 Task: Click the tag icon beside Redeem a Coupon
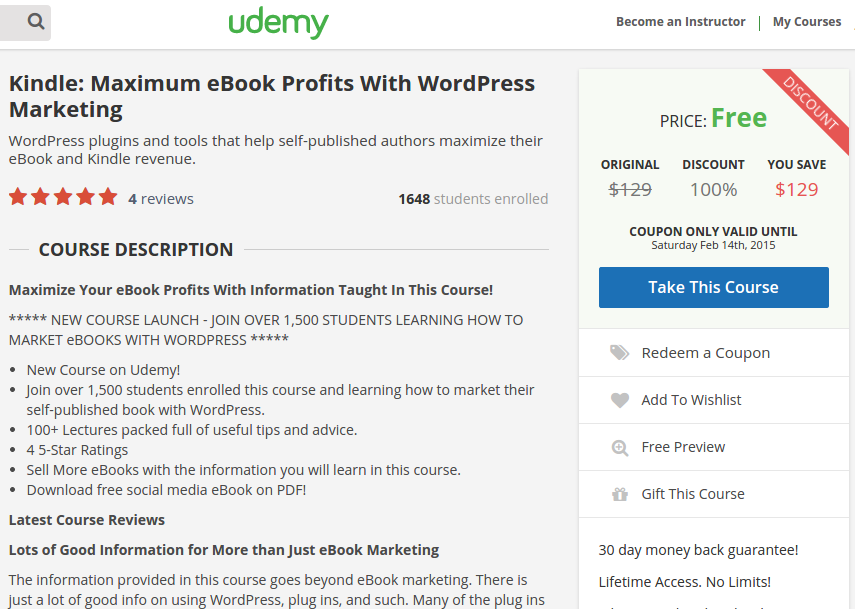tap(618, 352)
